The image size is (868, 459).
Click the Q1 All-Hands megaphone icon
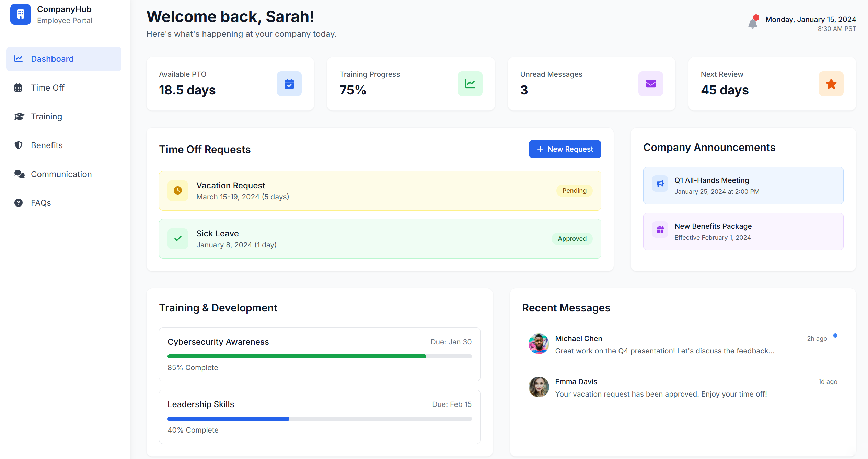tap(660, 184)
